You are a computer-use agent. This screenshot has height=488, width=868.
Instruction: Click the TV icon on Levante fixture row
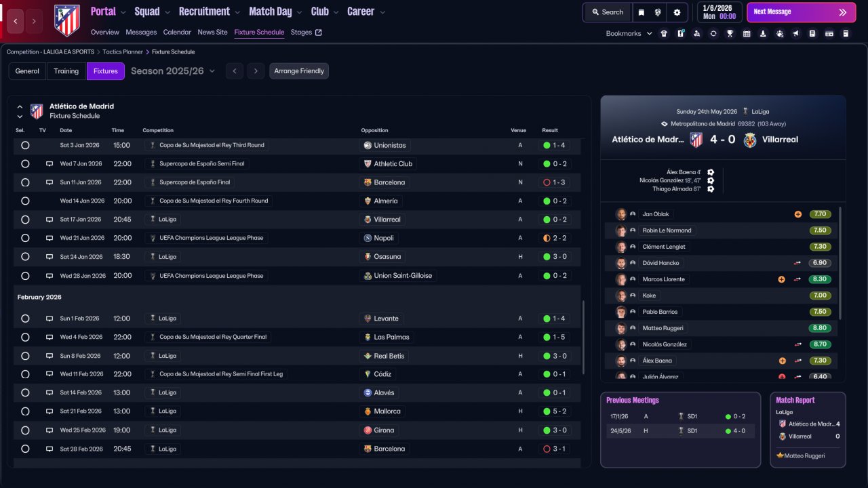click(x=49, y=319)
